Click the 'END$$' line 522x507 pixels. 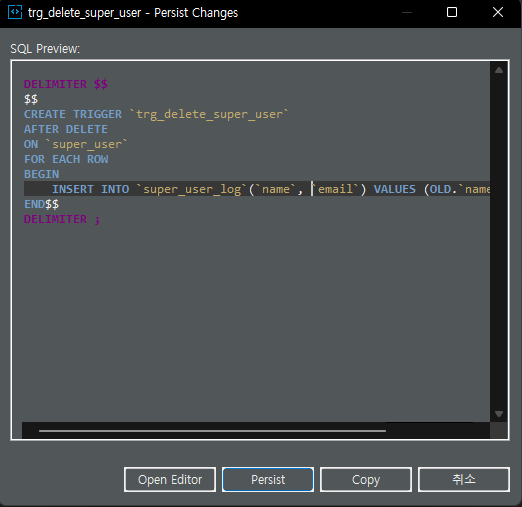pyautogui.click(x=41, y=204)
